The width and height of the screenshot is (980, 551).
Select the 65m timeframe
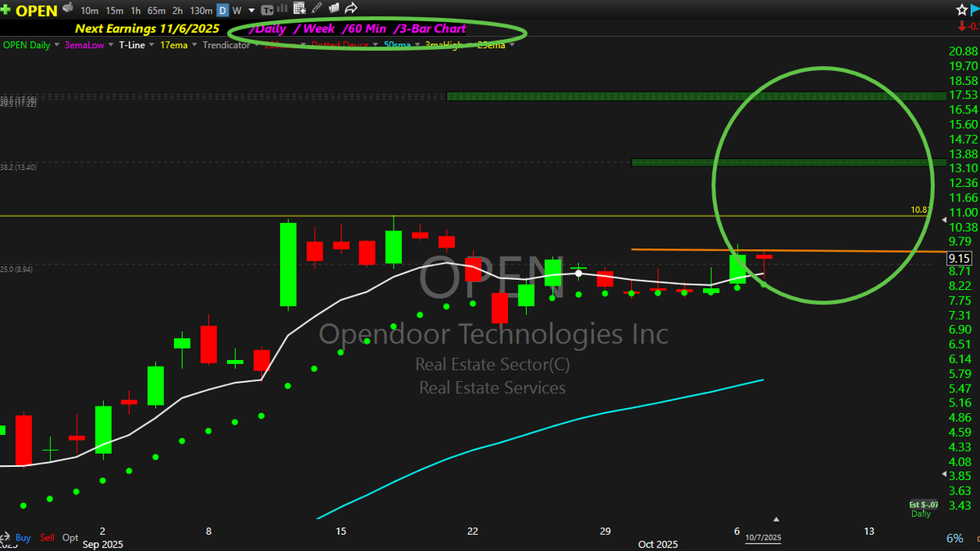[x=155, y=11]
